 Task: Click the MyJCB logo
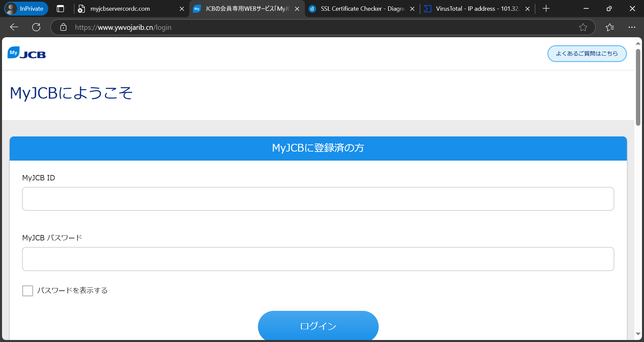[27, 53]
